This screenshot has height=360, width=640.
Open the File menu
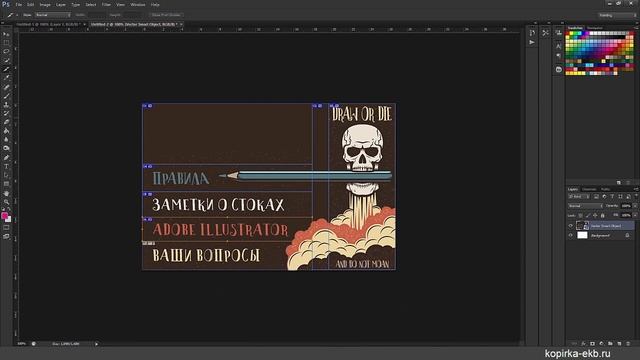click(x=18, y=4)
